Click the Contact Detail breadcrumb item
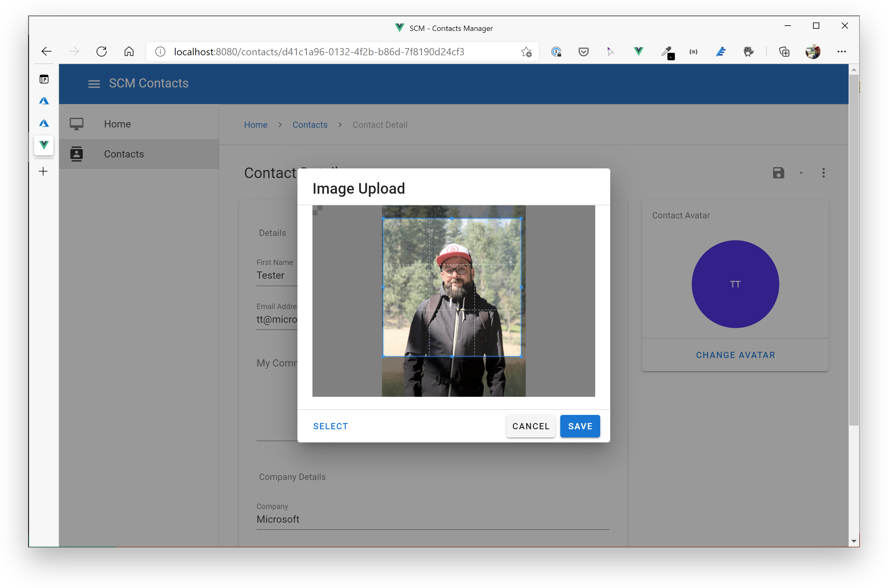 click(380, 124)
